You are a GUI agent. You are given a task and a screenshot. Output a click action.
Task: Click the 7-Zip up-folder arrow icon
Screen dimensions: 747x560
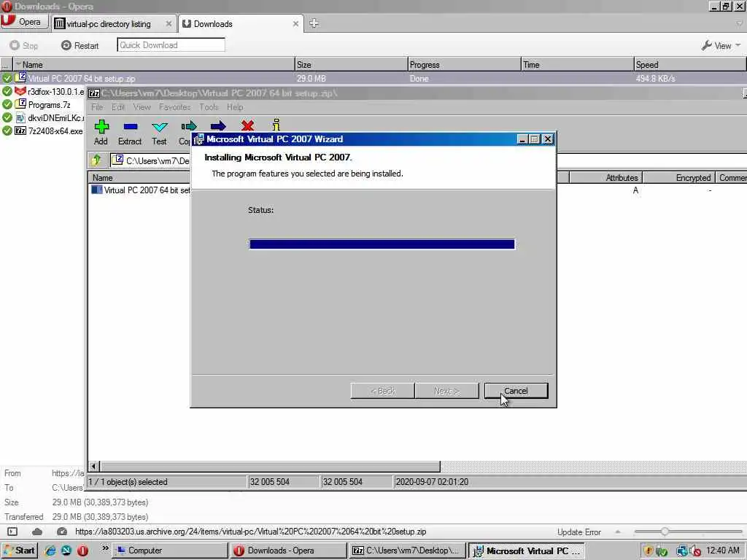(97, 160)
